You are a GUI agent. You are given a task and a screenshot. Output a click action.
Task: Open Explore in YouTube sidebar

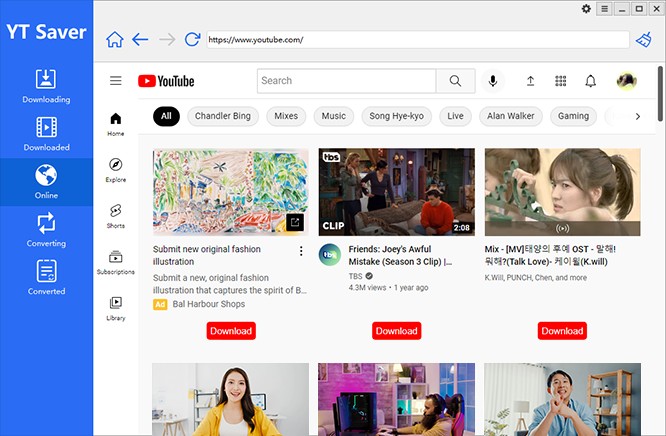pyautogui.click(x=116, y=170)
